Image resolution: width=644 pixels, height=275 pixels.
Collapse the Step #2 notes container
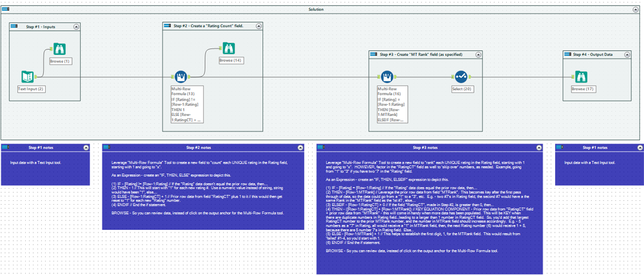click(x=300, y=147)
